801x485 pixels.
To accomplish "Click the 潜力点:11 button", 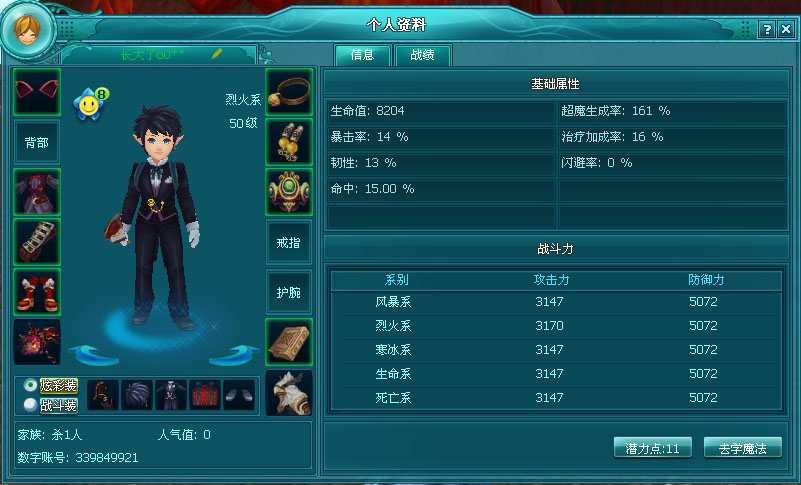I will pos(652,448).
